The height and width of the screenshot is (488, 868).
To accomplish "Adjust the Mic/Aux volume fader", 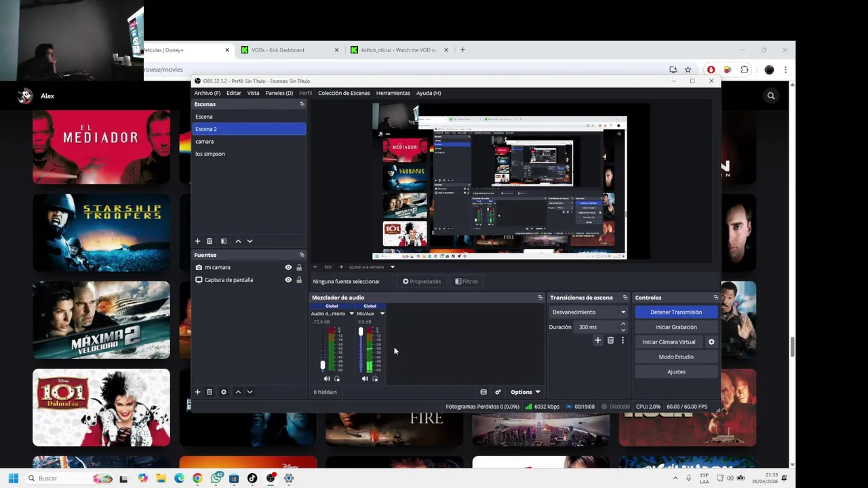I will point(361,332).
